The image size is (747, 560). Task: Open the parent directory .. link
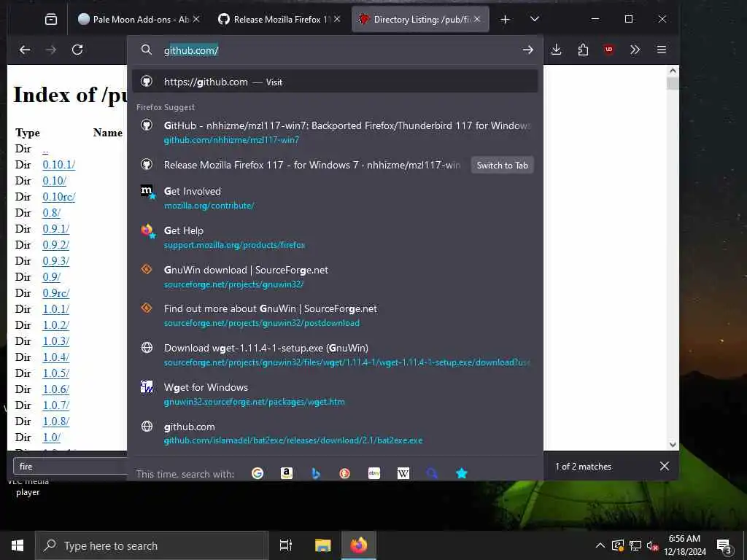[x=45, y=149]
